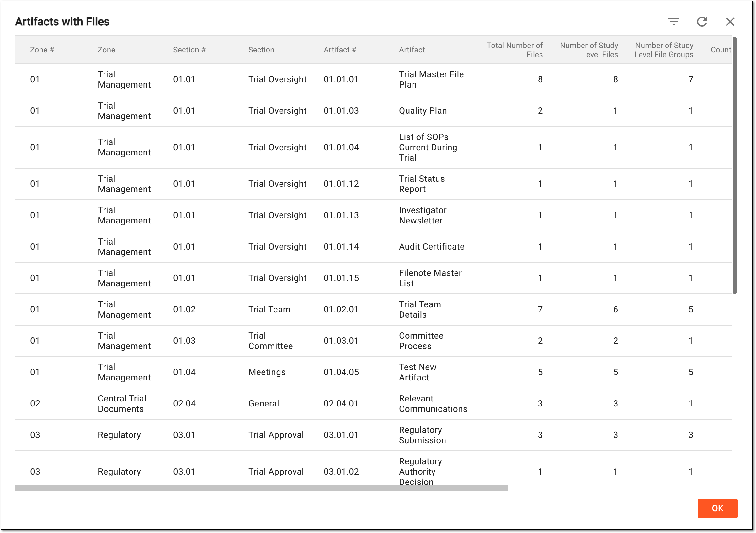Click zone number 02

pyautogui.click(x=35, y=404)
